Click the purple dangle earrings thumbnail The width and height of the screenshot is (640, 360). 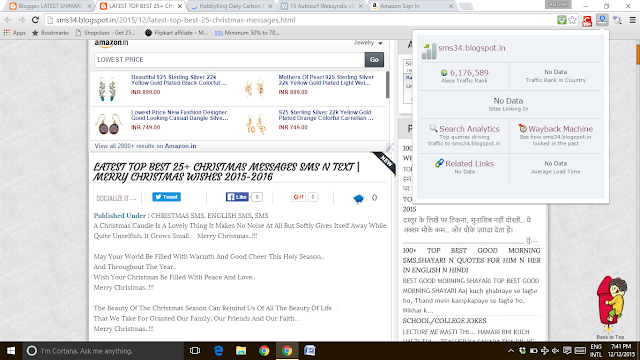pos(109,124)
